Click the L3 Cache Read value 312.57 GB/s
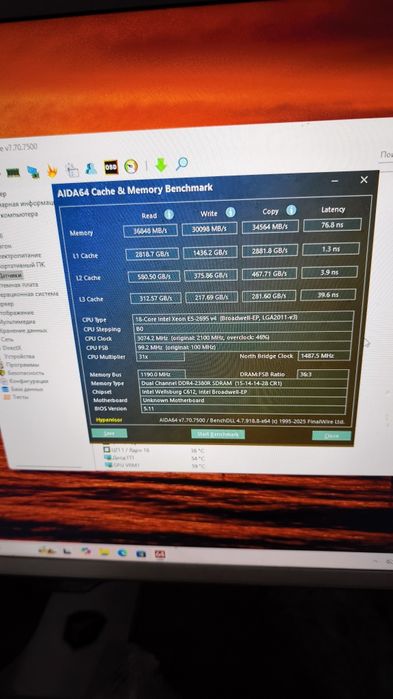Screen dimensions: 393x699 (156, 298)
